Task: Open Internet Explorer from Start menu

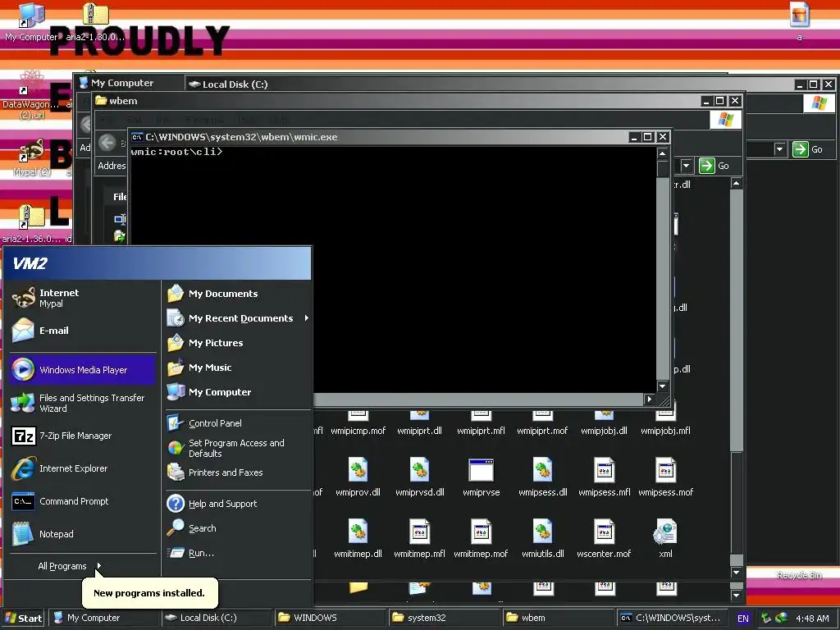Action: click(x=82, y=468)
